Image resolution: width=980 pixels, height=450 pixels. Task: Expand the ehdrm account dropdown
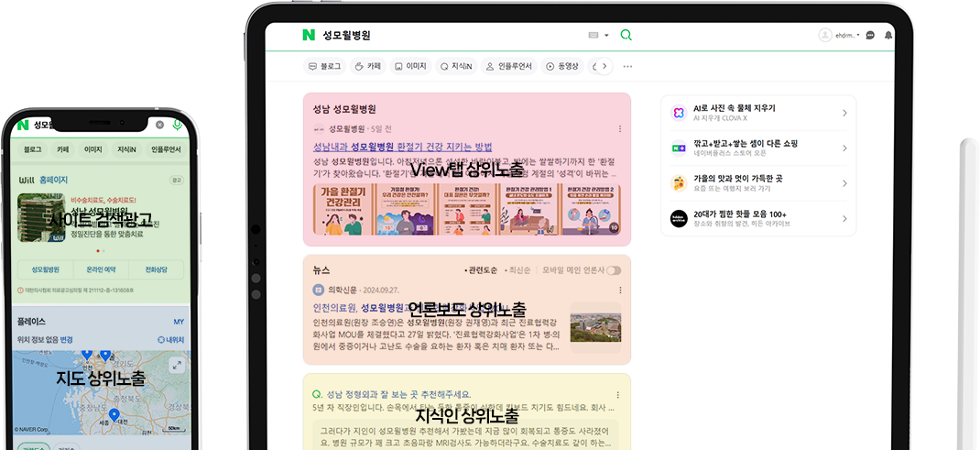(x=858, y=36)
